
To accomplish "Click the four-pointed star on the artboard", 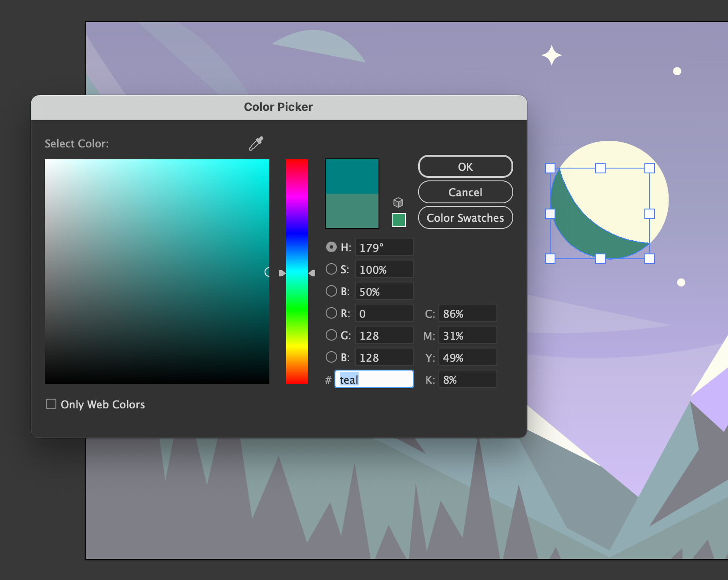I will pyautogui.click(x=552, y=55).
